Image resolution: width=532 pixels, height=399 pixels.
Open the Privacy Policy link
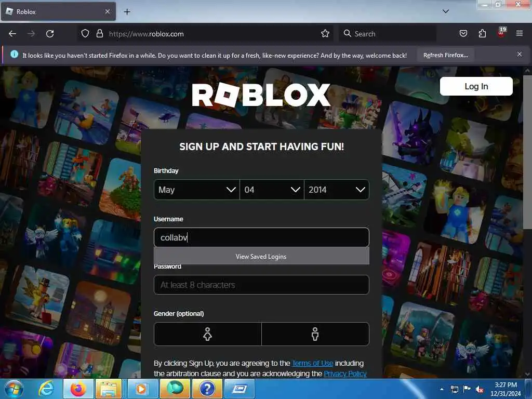coord(345,374)
